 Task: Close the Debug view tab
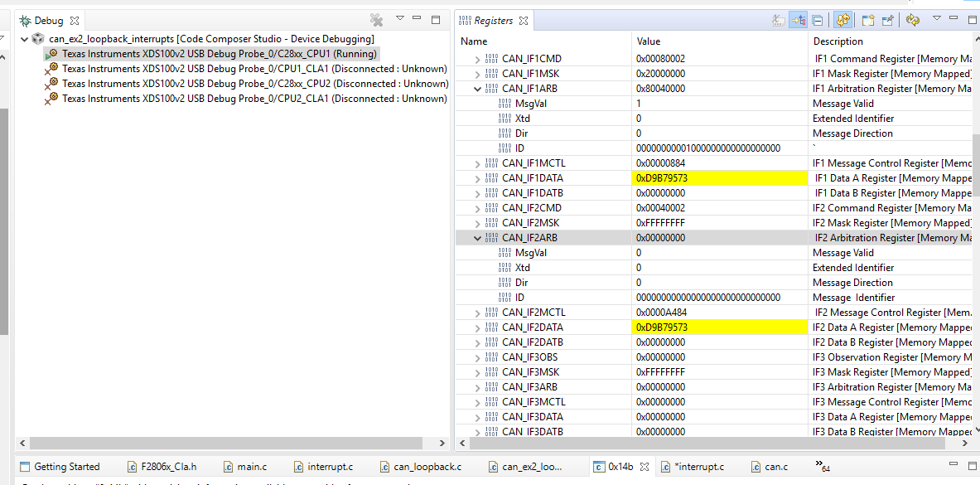(x=74, y=21)
